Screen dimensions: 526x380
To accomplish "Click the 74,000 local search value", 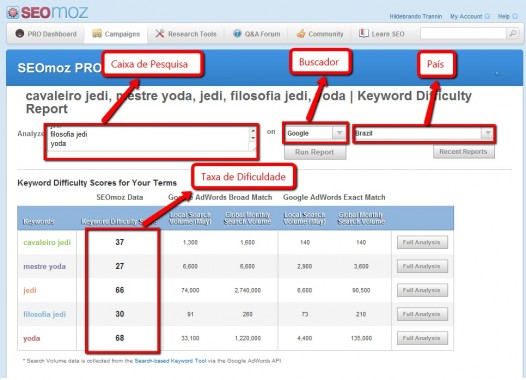I will (x=190, y=290).
